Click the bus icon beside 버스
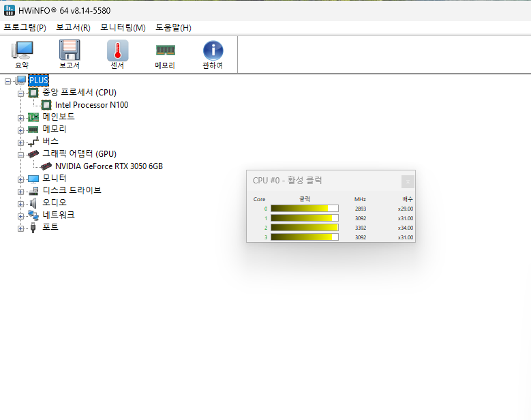Screen dimensions: 531x420 (x=33, y=142)
